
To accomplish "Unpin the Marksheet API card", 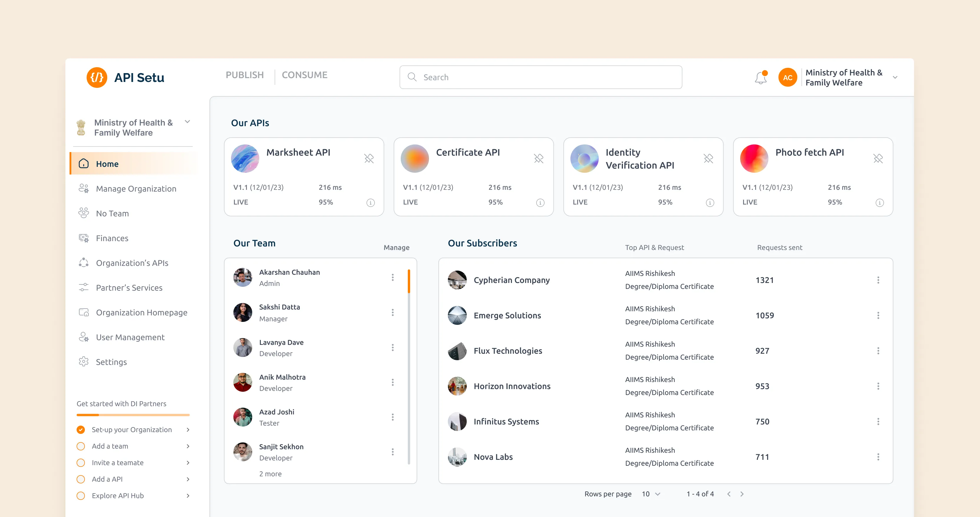I will [x=369, y=158].
